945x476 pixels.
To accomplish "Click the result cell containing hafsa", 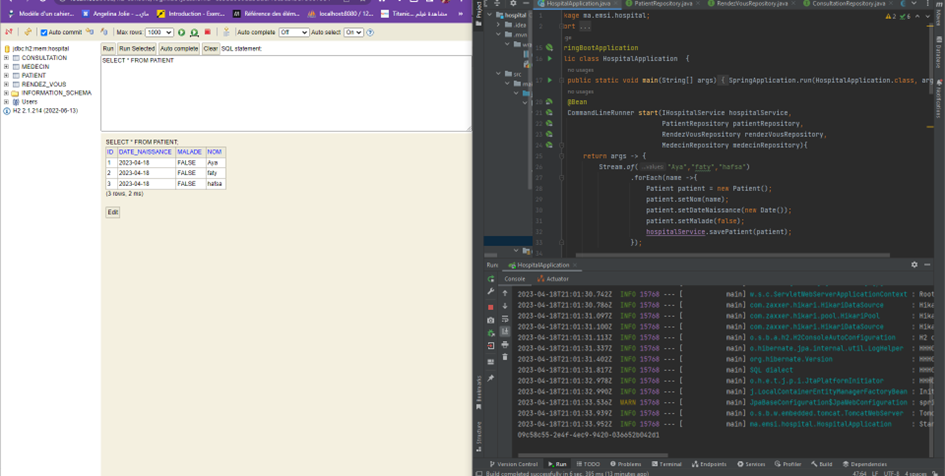I will 216,183.
